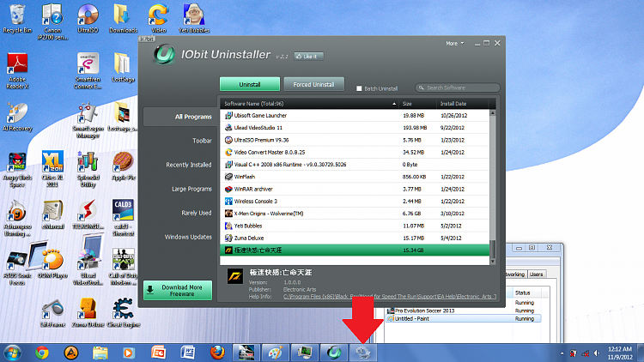Open the Ashampoo Burning desktop icon

click(17, 219)
